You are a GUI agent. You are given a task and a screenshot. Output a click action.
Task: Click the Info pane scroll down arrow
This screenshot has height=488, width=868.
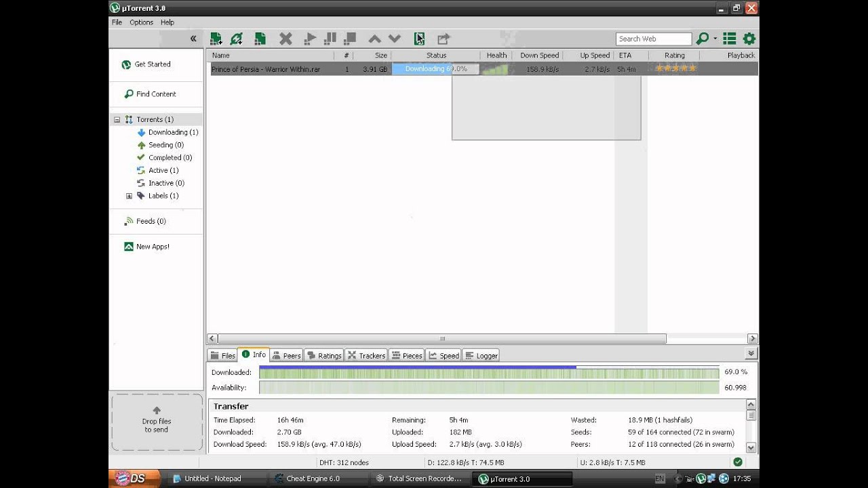751,447
